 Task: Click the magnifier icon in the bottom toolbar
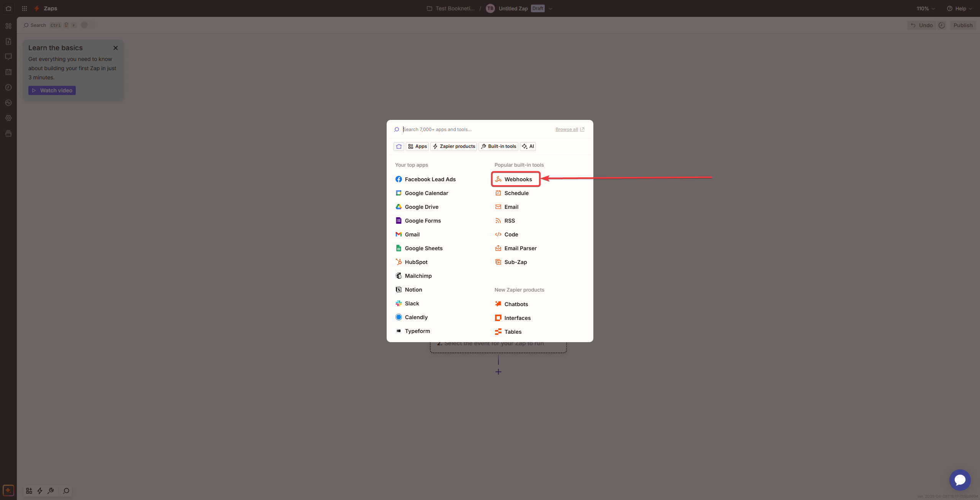point(66,491)
